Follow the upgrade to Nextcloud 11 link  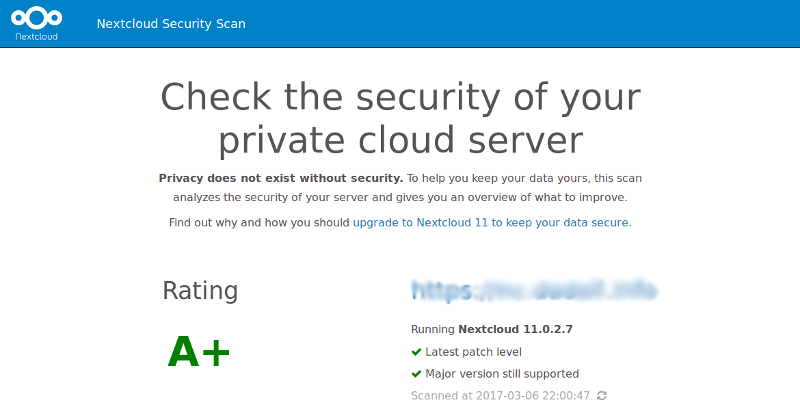click(492, 223)
